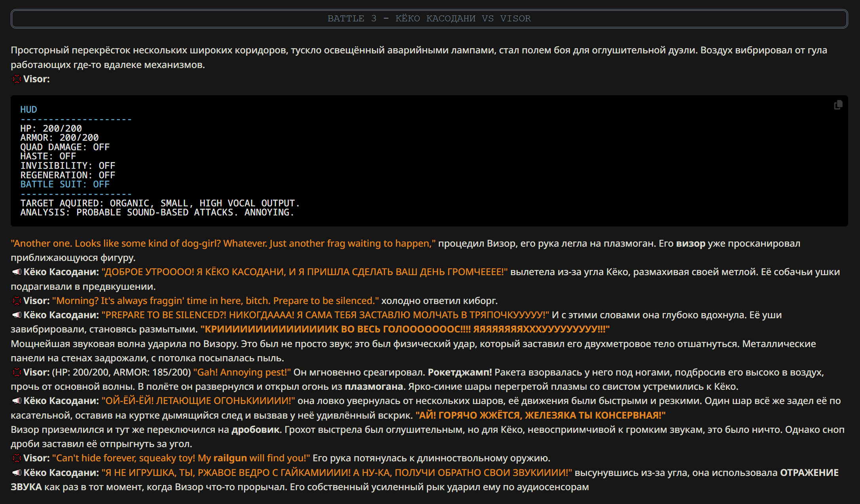Screen dimensions: 860x504
Task: Click "Кёко Касодани:" name before "PREPARE TO BE SILENCED?!"
Action: 61,315
